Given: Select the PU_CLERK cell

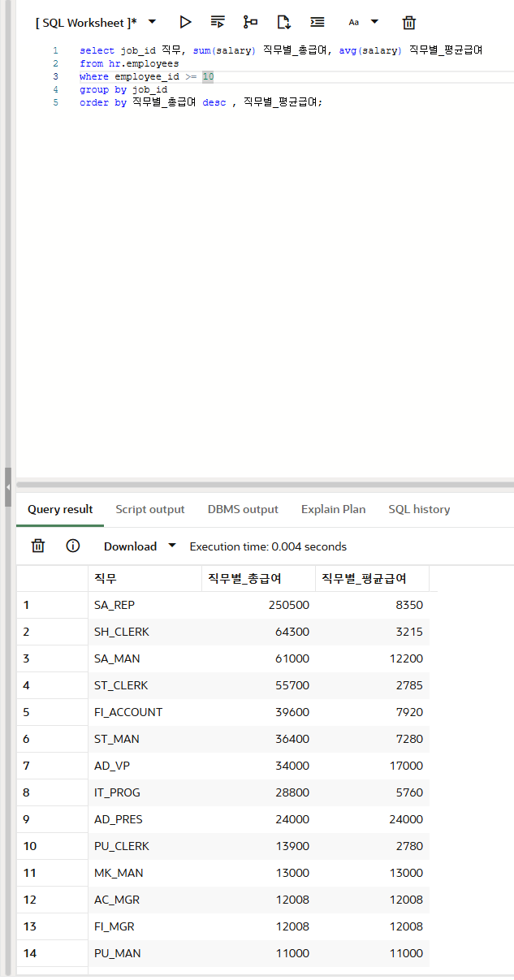Looking at the screenshot, I should [145, 846].
